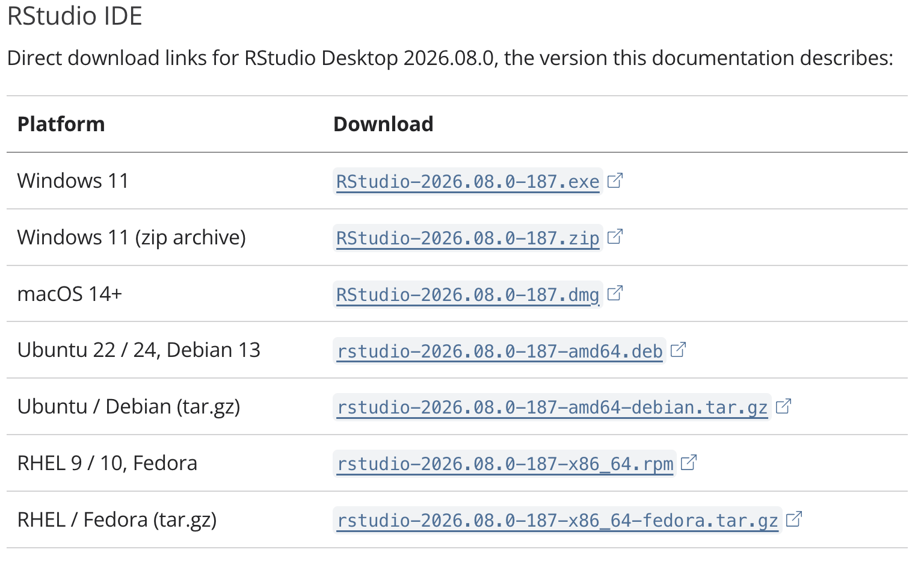The width and height of the screenshot is (924, 567).
Task: Click external-link icon beside the .dmg link
Action: [615, 294]
